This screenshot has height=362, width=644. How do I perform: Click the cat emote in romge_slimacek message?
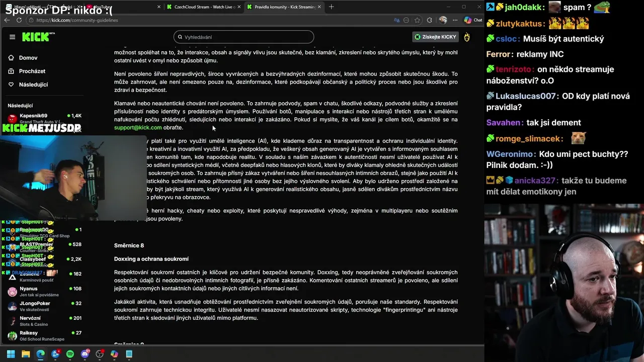pyautogui.click(x=579, y=138)
